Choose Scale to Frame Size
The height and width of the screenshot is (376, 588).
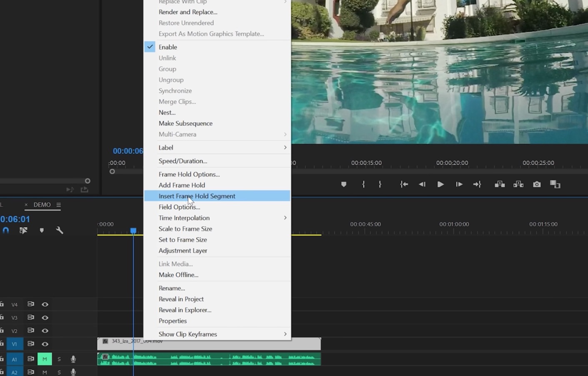[217, 228]
